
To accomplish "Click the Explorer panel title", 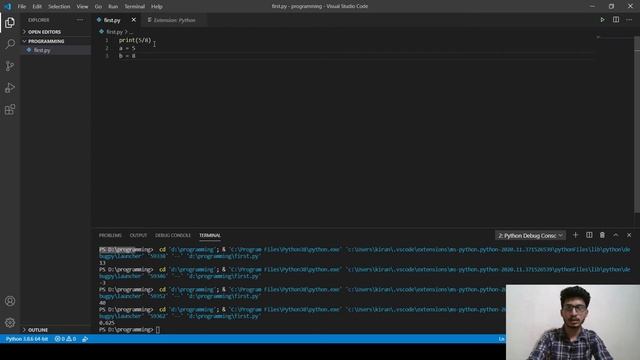I will [x=39, y=20].
